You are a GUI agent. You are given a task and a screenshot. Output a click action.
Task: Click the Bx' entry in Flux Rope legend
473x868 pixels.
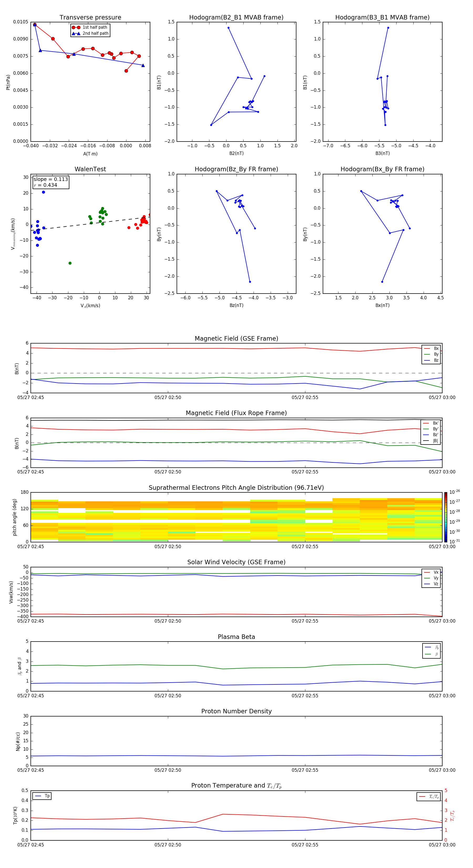pos(431,423)
